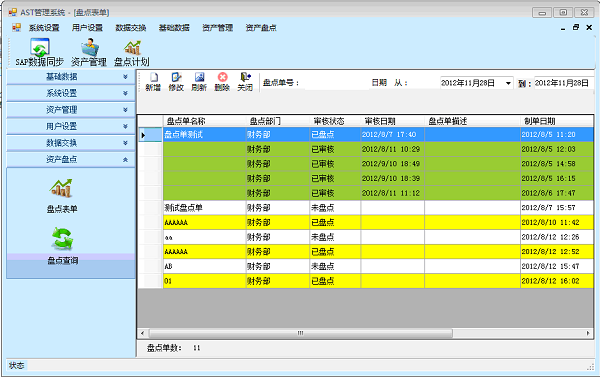This screenshot has width=600, height=377.
Task: Open 数据交换 menu
Action: (x=131, y=28)
